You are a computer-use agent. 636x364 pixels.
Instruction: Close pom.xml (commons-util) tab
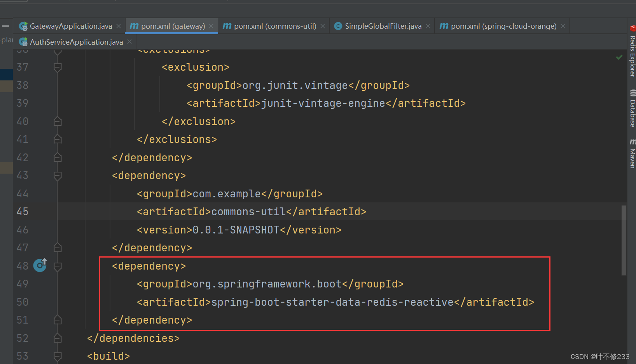[323, 26]
